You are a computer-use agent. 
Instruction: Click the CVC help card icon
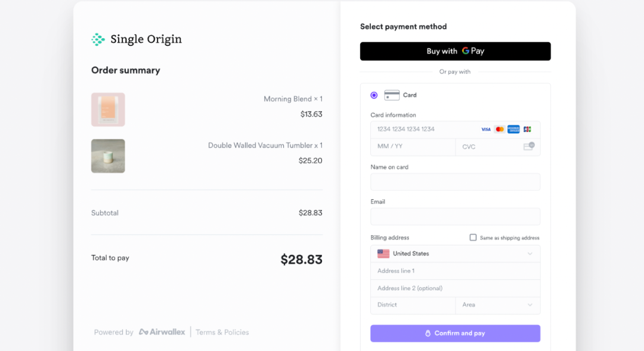(x=529, y=146)
